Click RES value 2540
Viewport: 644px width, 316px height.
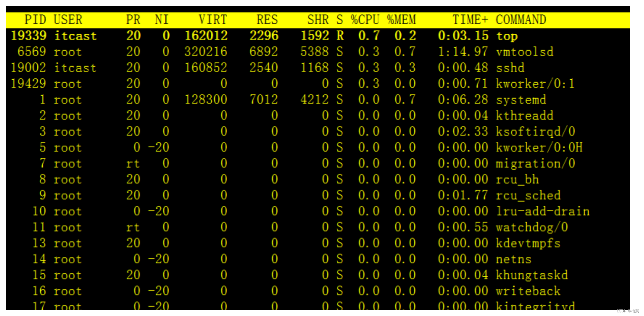[x=264, y=68]
